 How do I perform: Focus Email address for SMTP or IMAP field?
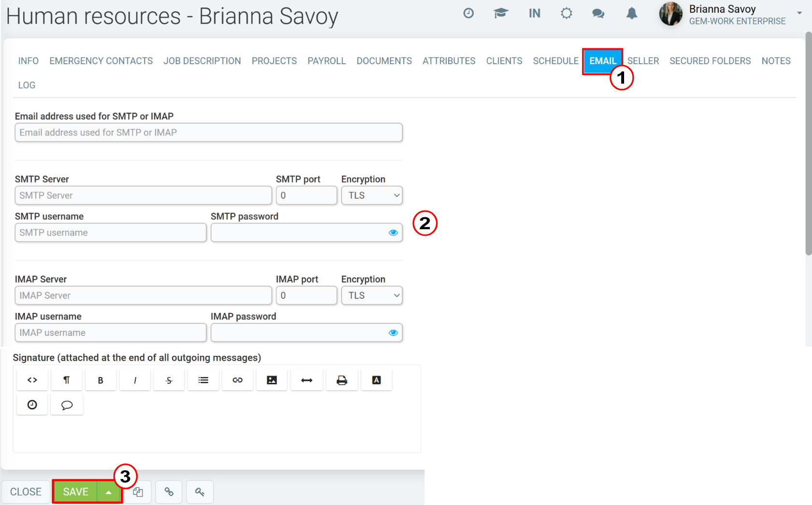[x=209, y=132]
